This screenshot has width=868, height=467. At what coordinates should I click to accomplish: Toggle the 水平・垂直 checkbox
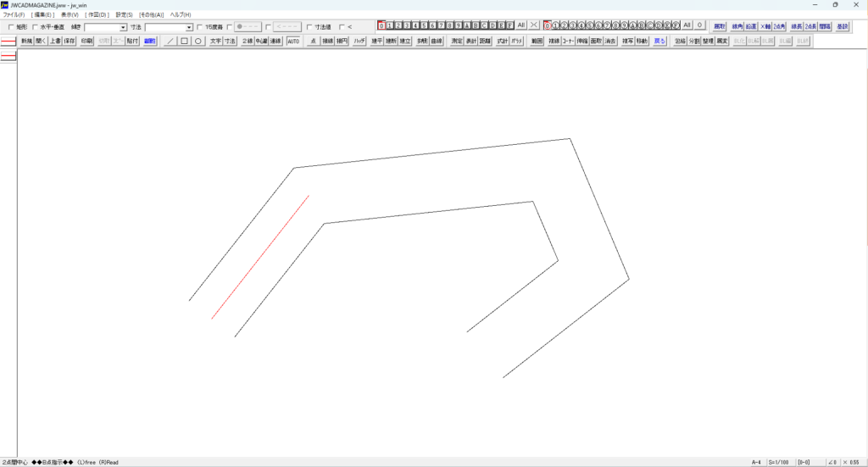tap(35, 27)
